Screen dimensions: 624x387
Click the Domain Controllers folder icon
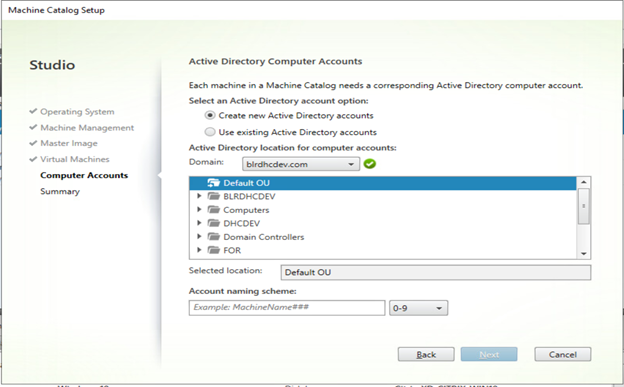coord(214,236)
